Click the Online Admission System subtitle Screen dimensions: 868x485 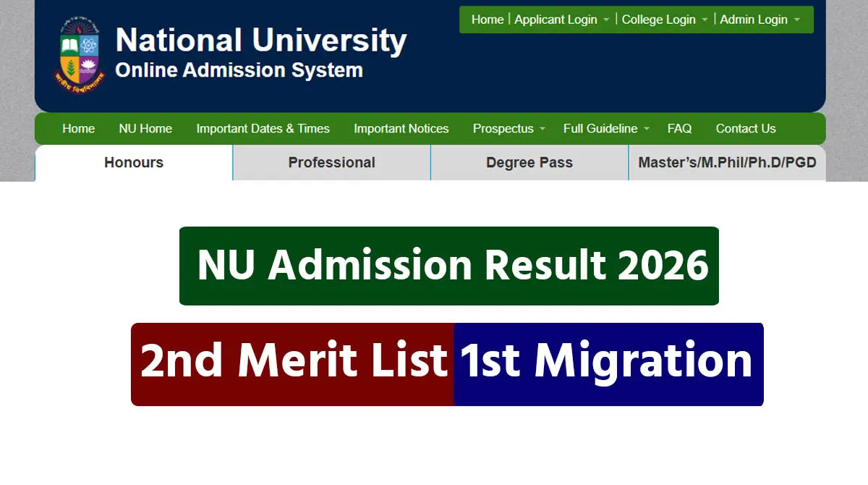[x=239, y=70]
